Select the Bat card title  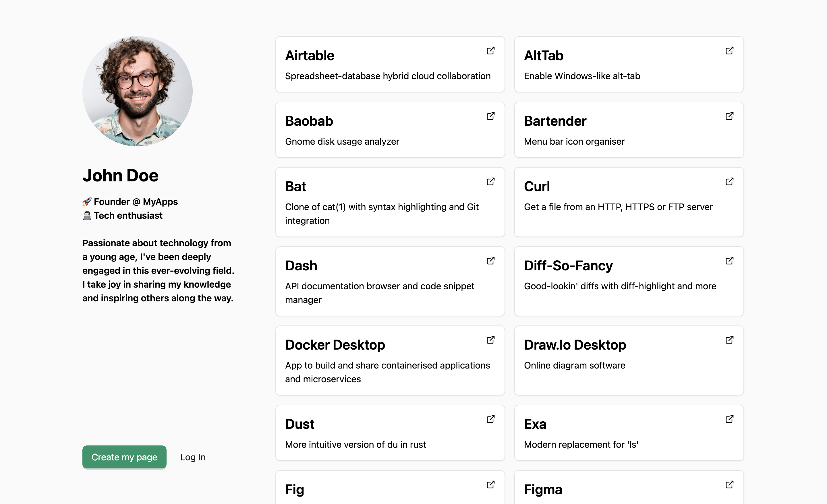pyautogui.click(x=295, y=187)
